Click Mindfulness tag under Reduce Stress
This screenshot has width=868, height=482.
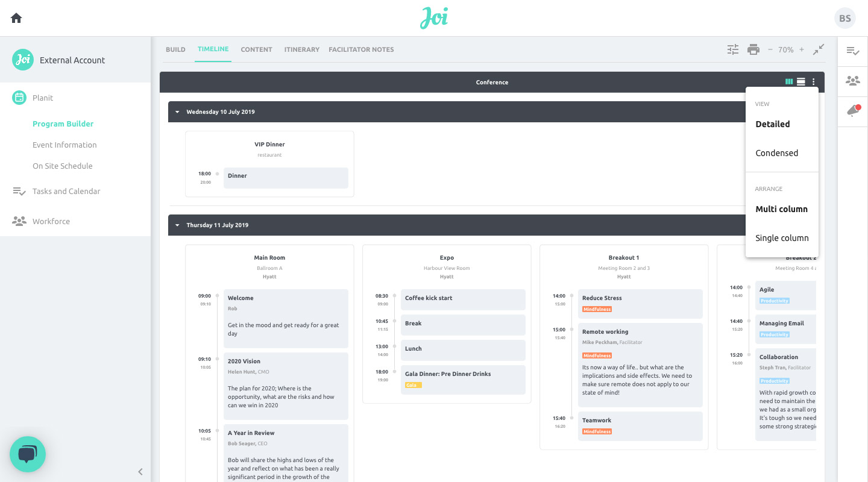pyautogui.click(x=597, y=309)
